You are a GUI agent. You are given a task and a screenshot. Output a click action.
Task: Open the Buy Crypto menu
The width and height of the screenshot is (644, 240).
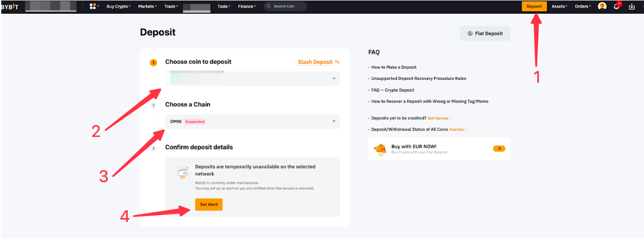(x=119, y=6)
